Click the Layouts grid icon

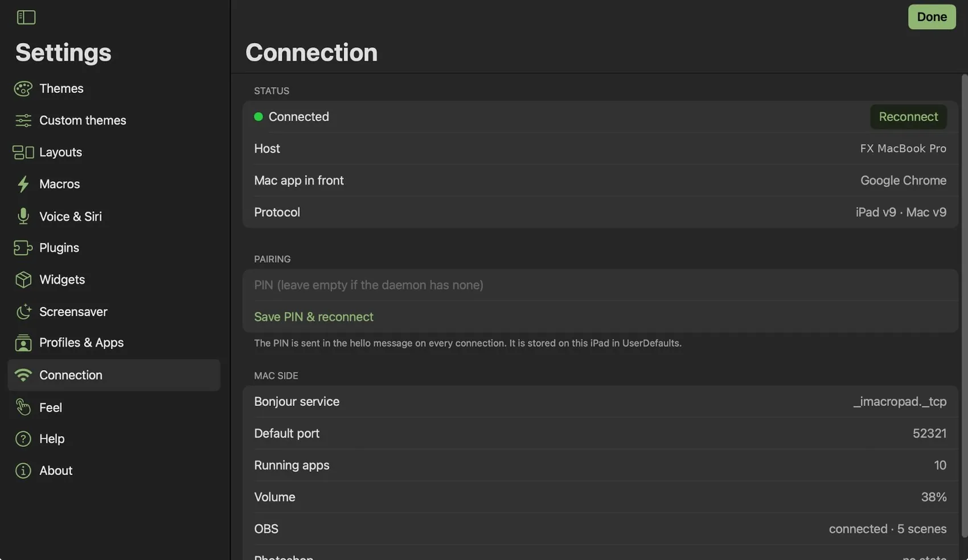23,153
